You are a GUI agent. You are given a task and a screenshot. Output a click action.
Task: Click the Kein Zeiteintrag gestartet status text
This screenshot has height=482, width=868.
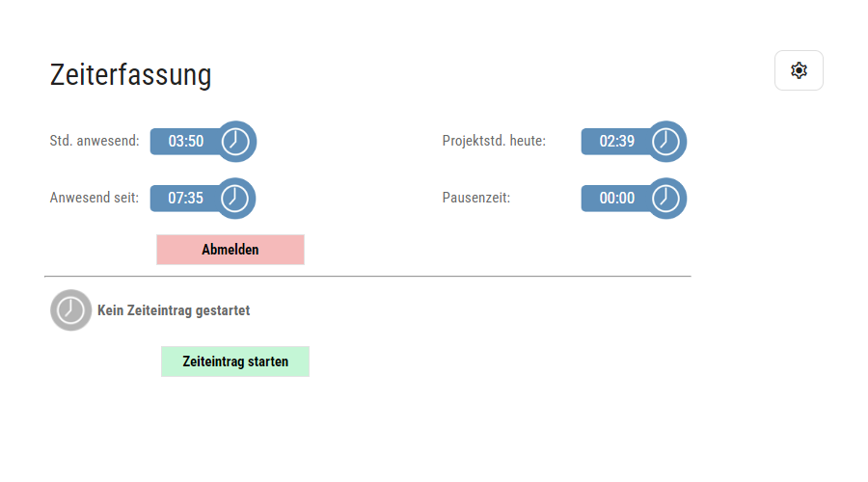tap(174, 310)
